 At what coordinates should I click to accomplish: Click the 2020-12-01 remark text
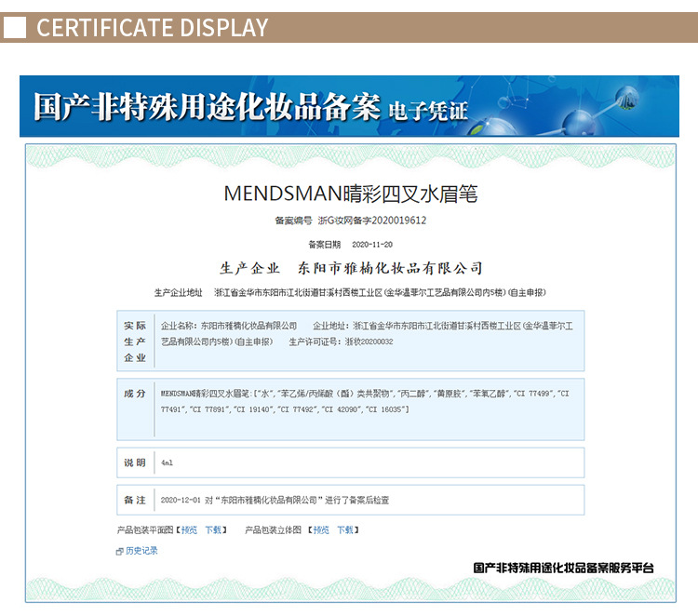pos(275,500)
